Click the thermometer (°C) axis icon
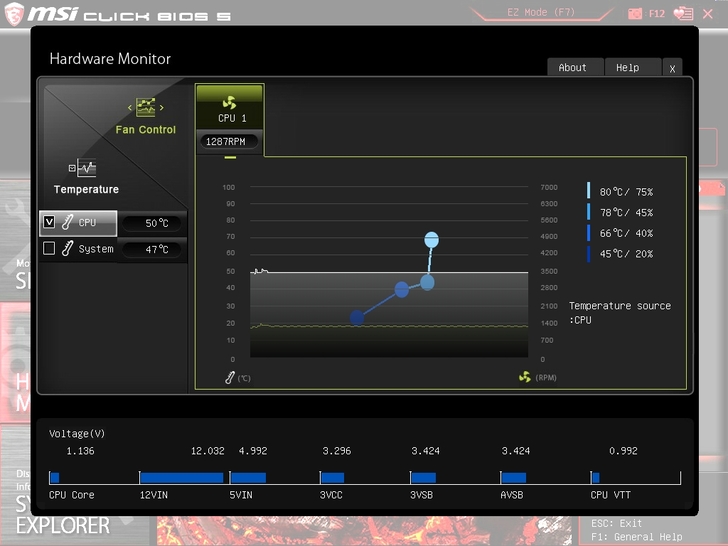The height and width of the screenshot is (546, 728). [230, 377]
